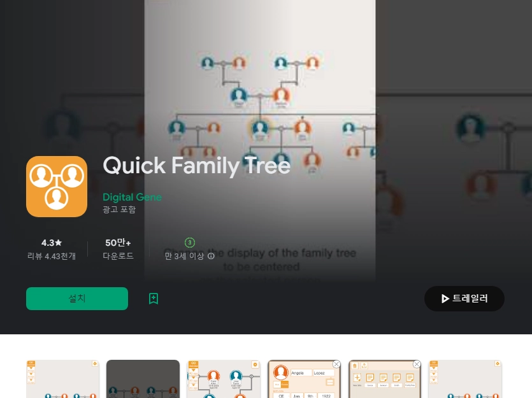Open the info icon beside 만 3세 이상
Screen dimensions: 532x398
211,256
